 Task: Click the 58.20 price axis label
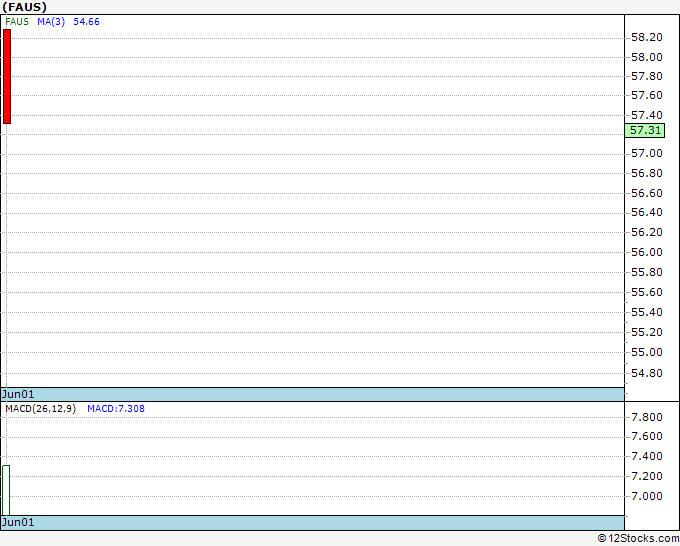tap(646, 37)
